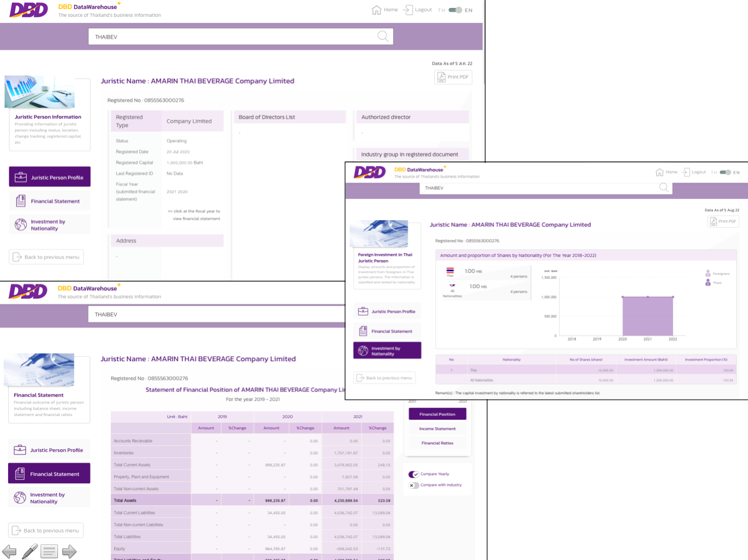Click the Juristic Person Information chart thumbnail
This screenshot has width=748, height=560.
coord(39,92)
